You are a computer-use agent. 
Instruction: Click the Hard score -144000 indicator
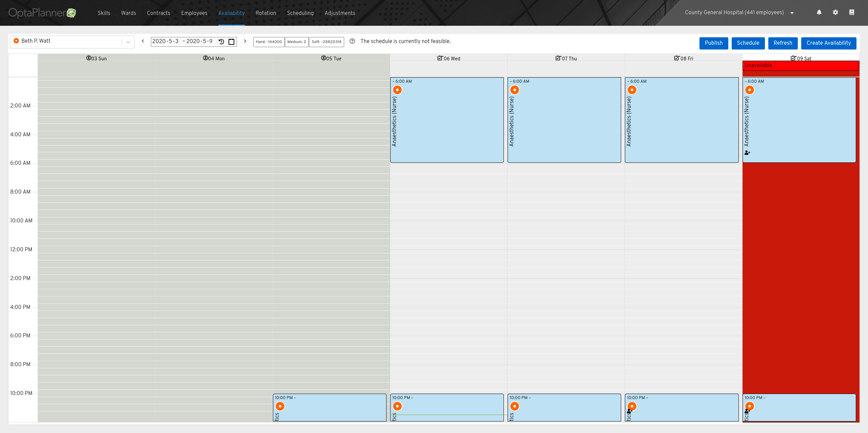(x=269, y=42)
